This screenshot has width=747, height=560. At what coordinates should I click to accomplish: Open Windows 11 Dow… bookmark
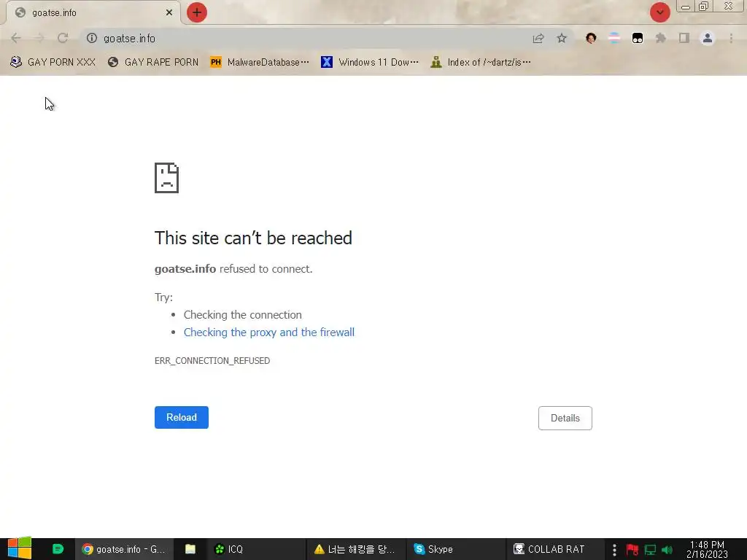pyautogui.click(x=370, y=63)
